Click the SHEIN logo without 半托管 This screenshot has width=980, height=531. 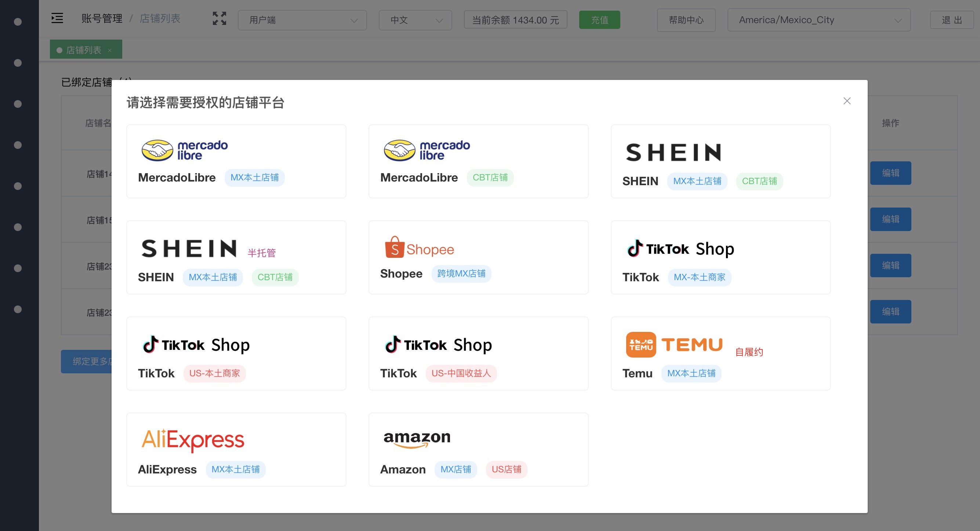(x=674, y=153)
